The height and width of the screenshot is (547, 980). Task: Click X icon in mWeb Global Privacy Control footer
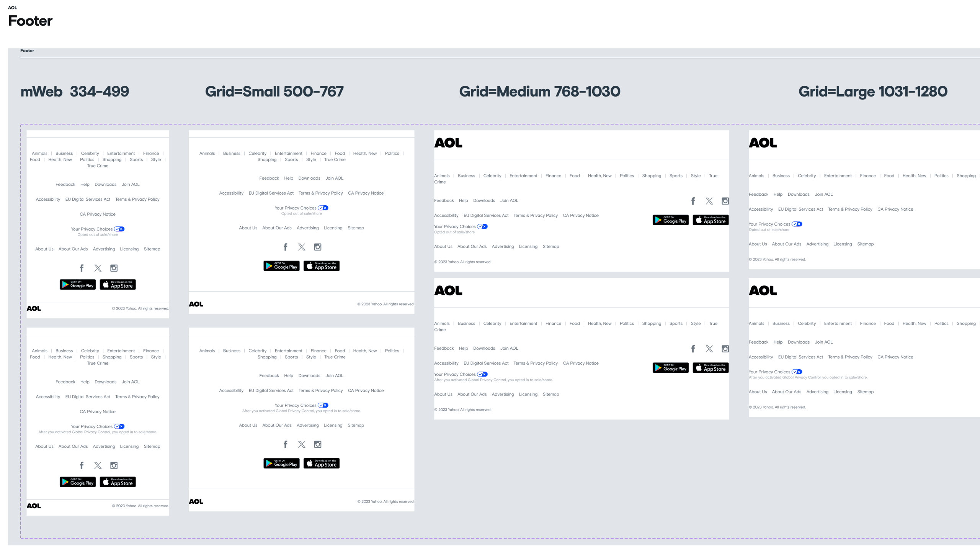[98, 465]
